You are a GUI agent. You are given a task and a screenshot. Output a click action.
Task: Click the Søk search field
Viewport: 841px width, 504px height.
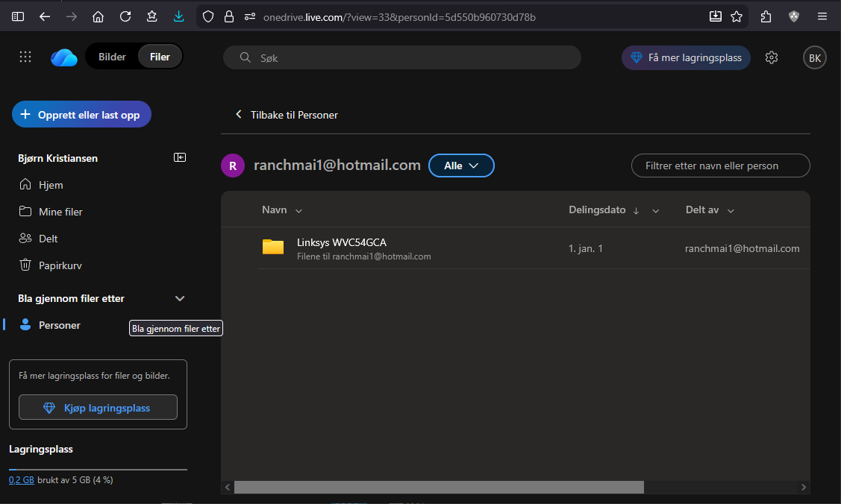tap(401, 57)
